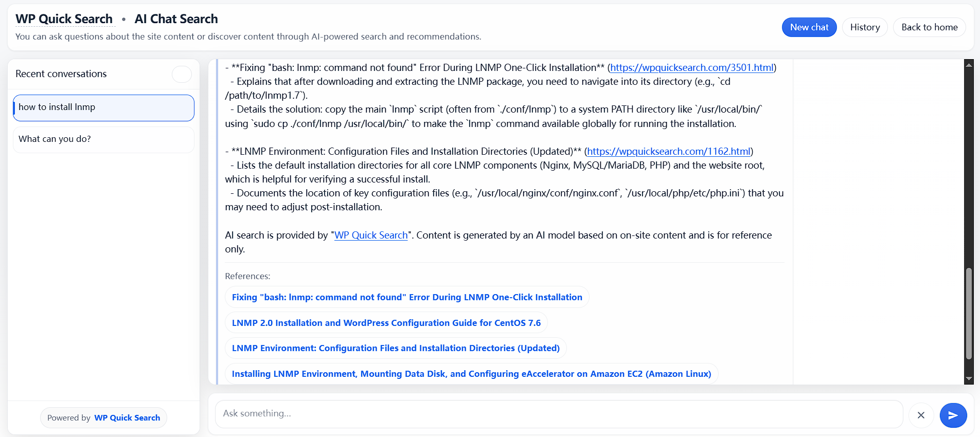
Task: Open the LNMP Environment Configuration Files reference
Action: [396, 348]
